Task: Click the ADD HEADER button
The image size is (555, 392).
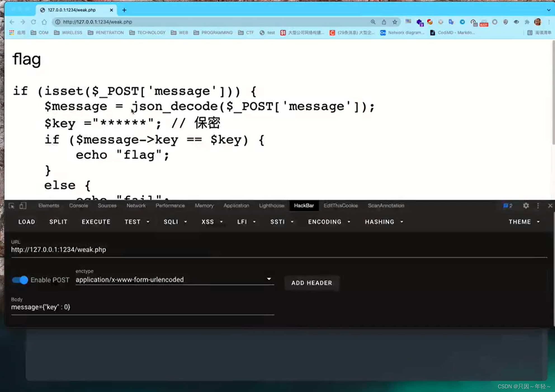Action: coord(311,283)
